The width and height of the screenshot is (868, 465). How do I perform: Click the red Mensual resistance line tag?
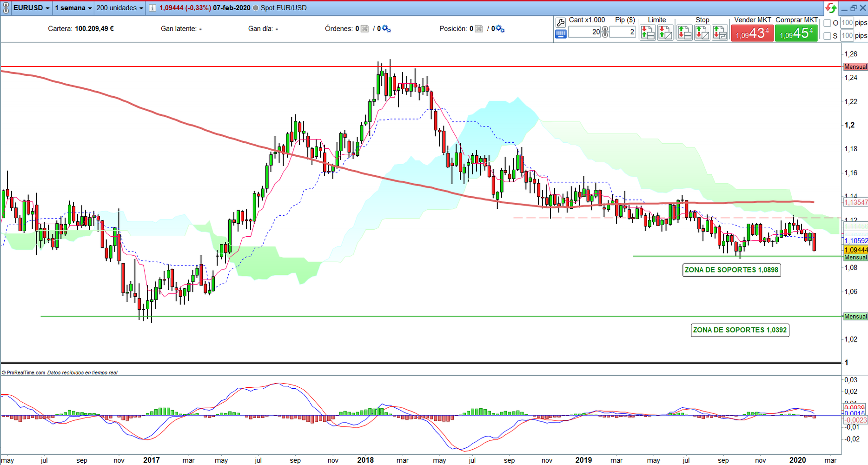[855, 67]
